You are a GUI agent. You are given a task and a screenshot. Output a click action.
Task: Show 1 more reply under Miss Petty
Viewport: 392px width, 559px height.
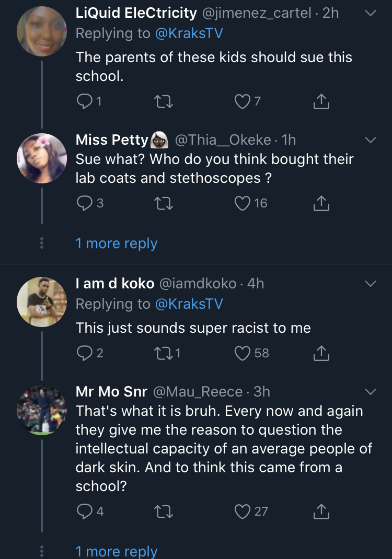[116, 243]
